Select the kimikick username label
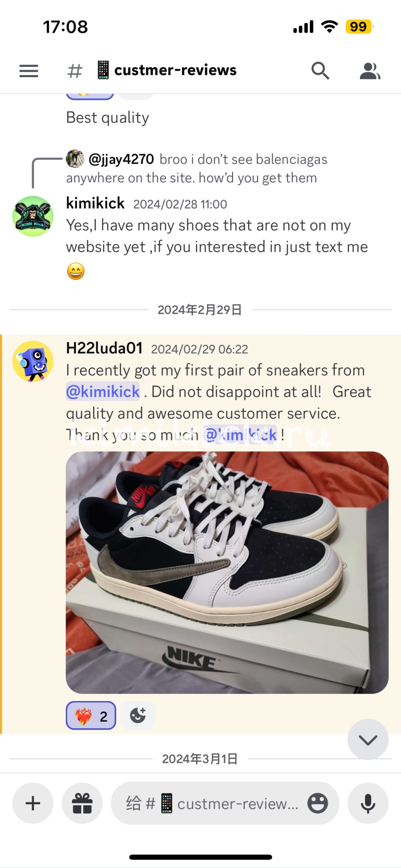401x868 pixels. point(95,203)
